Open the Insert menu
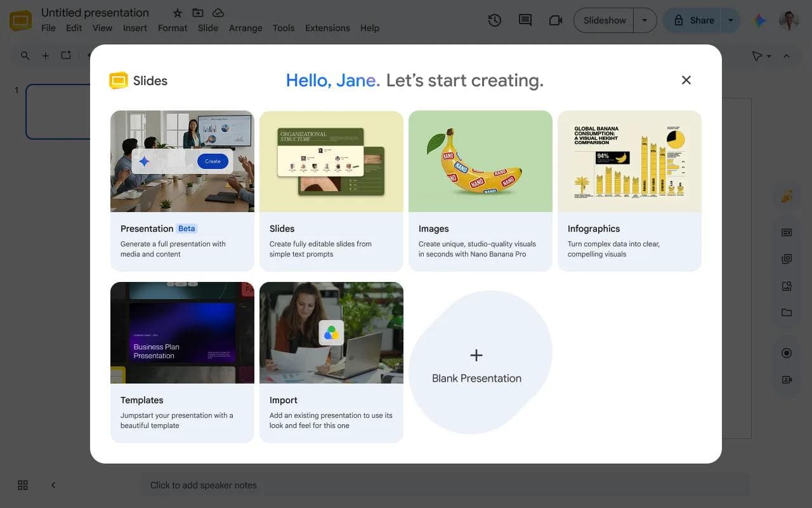This screenshot has width=812, height=508. click(135, 28)
